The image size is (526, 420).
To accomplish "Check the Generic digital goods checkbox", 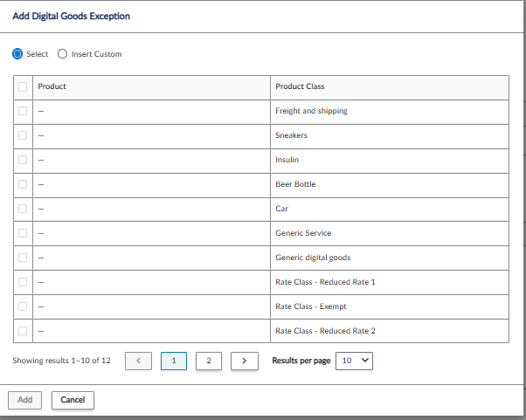I will tap(23, 258).
